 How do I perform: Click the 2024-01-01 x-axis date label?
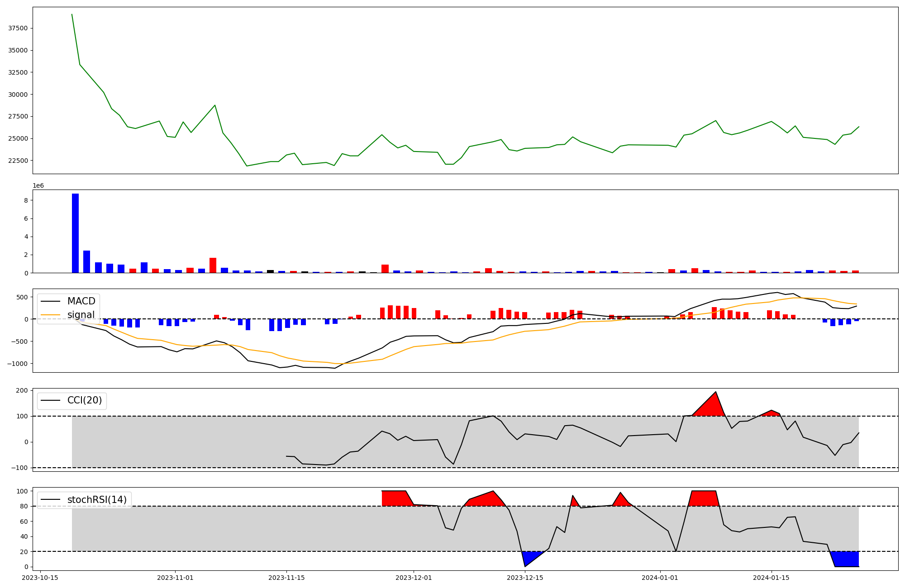[660, 578]
